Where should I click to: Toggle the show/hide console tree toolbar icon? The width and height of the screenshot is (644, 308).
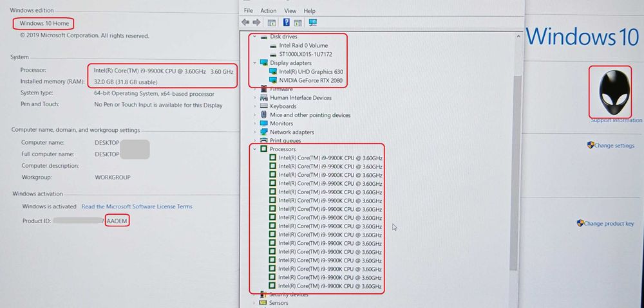(x=272, y=22)
